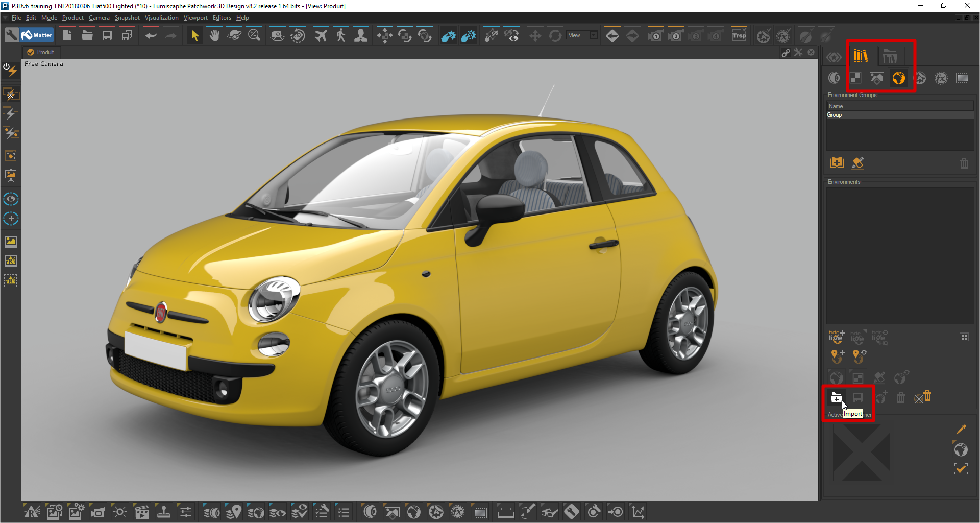Open the View dropdown in toolbar
980x523 pixels.
(x=582, y=35)
